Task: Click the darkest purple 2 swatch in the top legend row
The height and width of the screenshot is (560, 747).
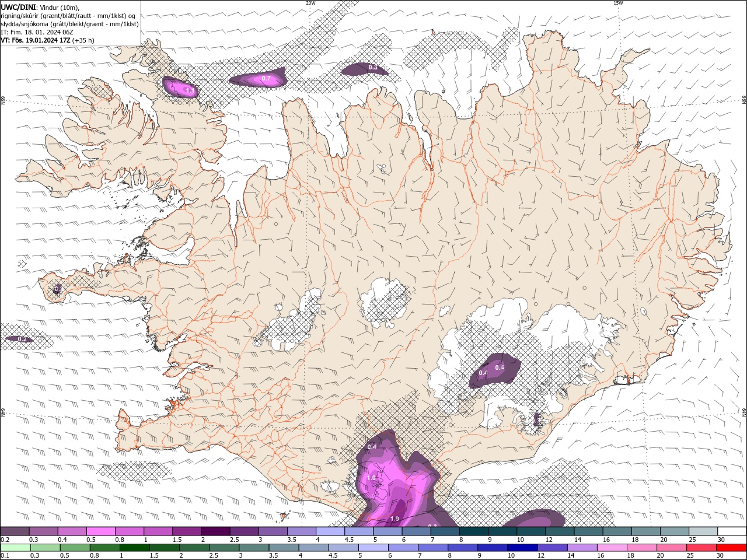Action: tap(216, 531)
